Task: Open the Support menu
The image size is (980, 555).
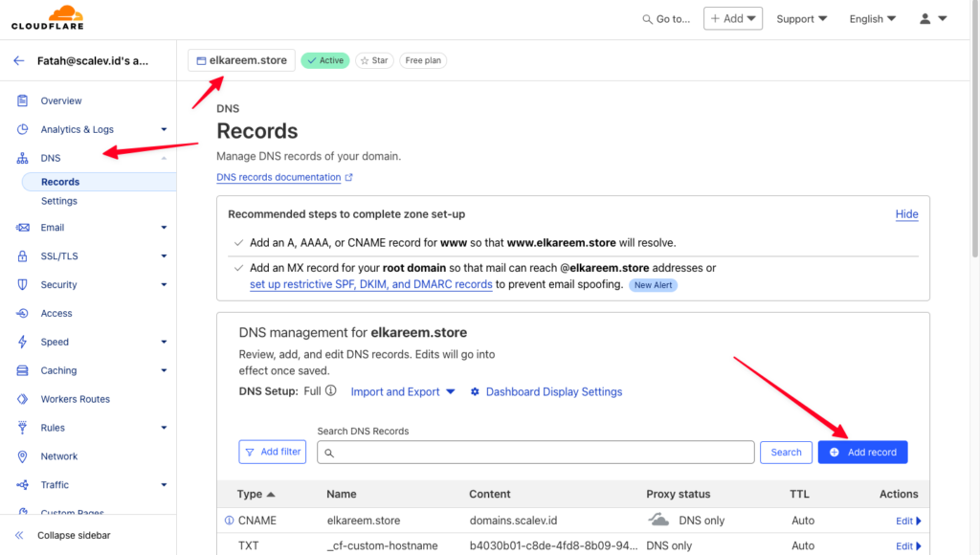Action: pos(802,19)
